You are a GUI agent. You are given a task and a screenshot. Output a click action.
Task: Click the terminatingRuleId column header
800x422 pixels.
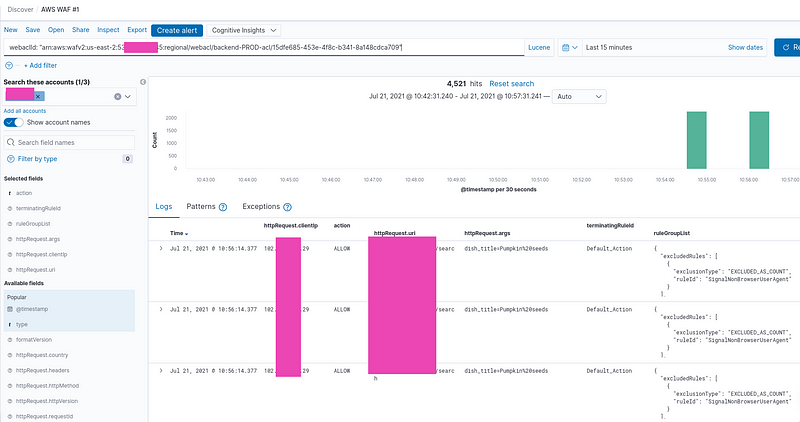tap(610, 226)
